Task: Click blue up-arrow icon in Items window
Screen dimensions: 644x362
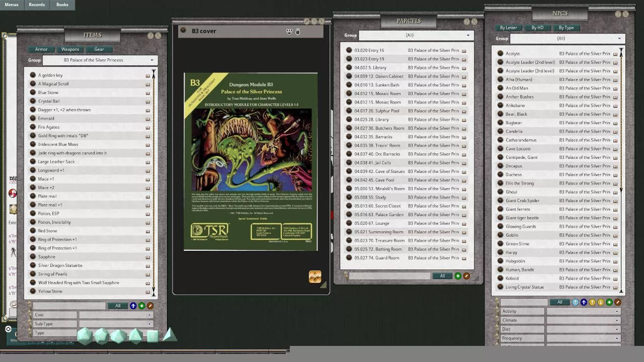Action: [x=133, y=306]
